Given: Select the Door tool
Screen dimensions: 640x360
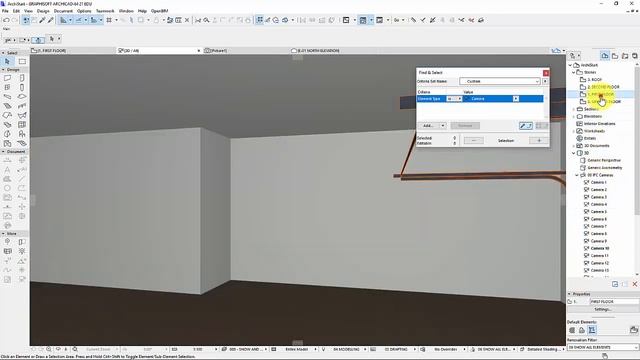Looking at the screenshot, I should coord(22,78).
